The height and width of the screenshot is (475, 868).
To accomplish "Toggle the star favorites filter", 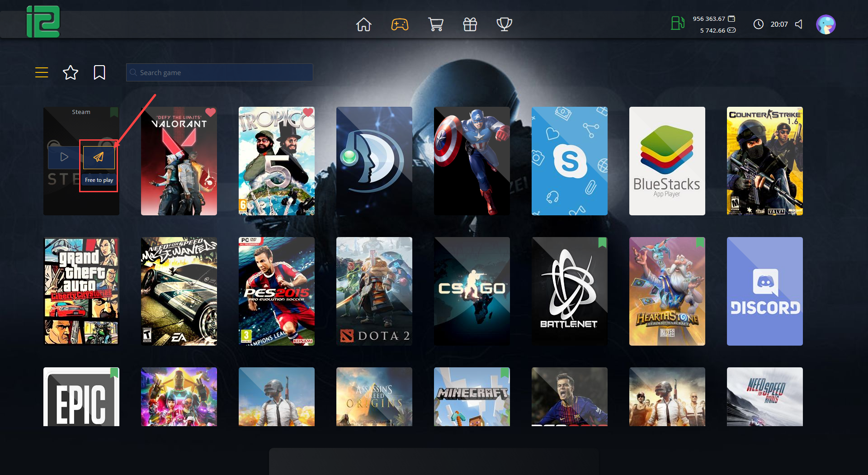I will pos(71,72).
